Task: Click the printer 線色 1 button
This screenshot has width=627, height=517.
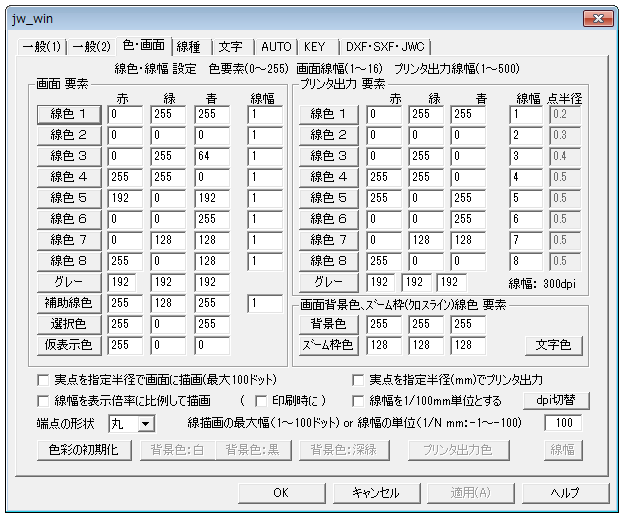Action: pos(328,114)
